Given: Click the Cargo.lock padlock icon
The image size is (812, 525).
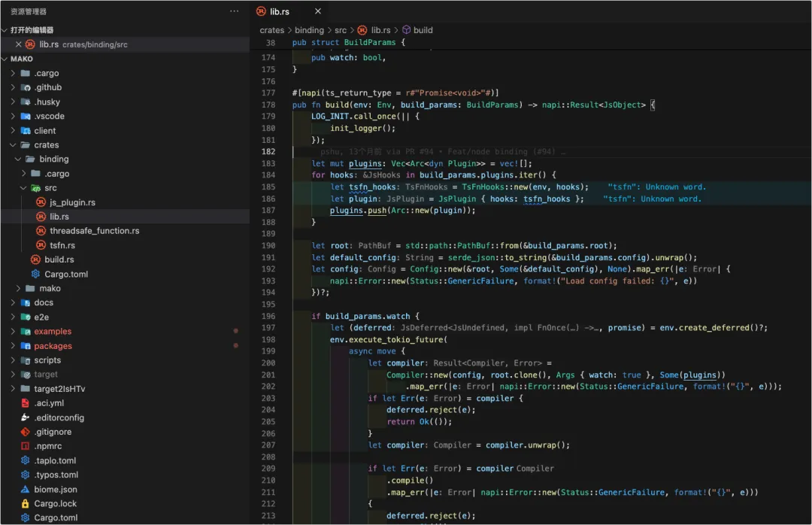Looking at the screenshot, I should [x=25, y=503].
